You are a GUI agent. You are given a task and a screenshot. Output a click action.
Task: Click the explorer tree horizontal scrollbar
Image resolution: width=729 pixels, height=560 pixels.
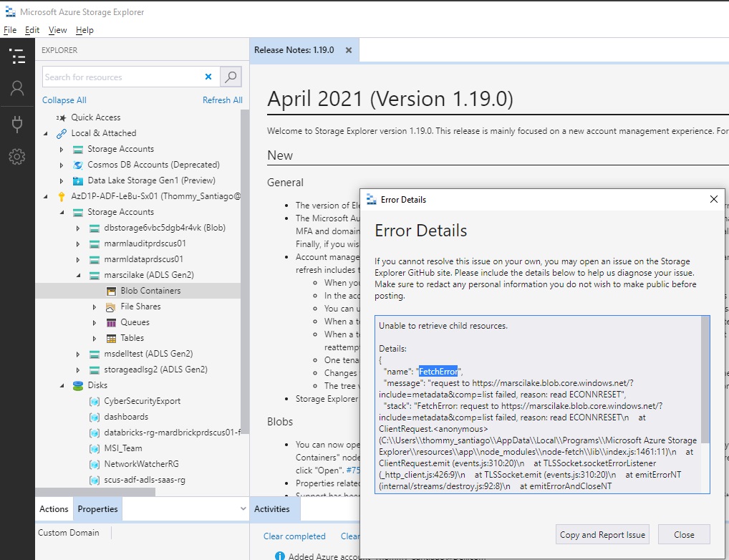tap(95, 492)
